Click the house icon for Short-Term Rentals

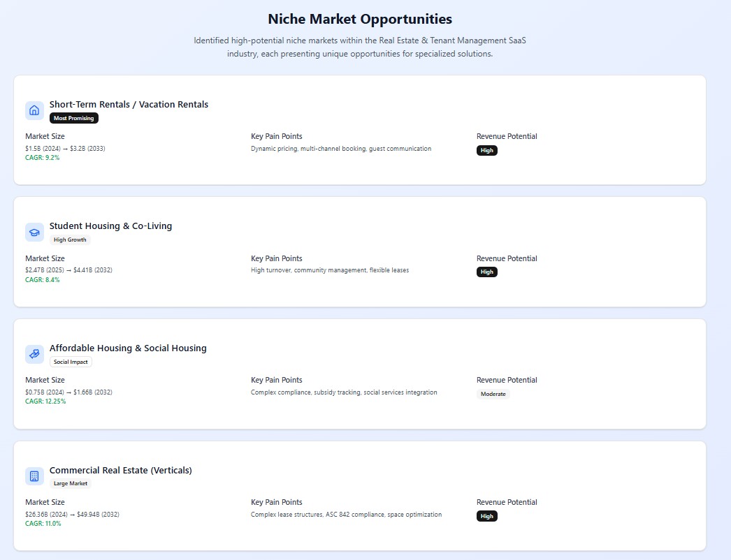click(34, 110)
